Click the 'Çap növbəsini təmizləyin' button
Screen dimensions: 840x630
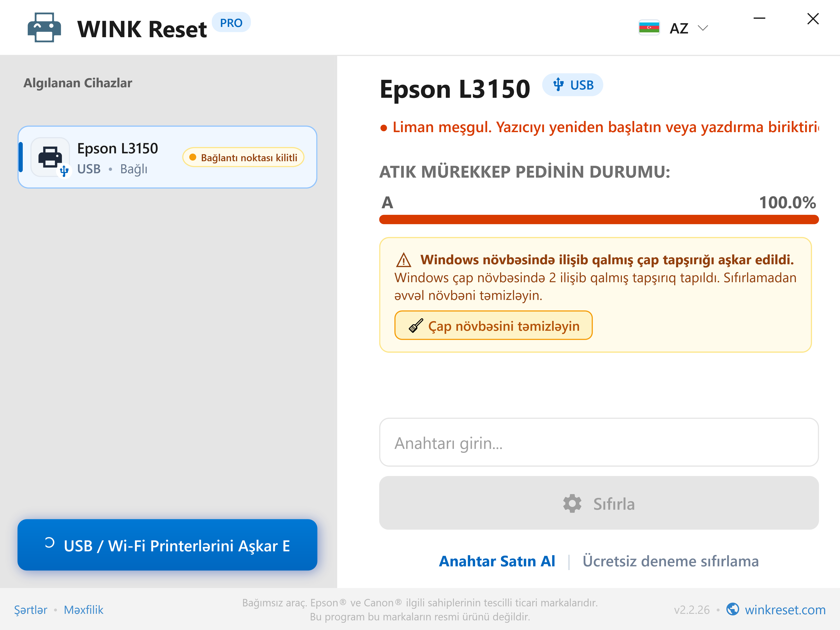[493, 325]
